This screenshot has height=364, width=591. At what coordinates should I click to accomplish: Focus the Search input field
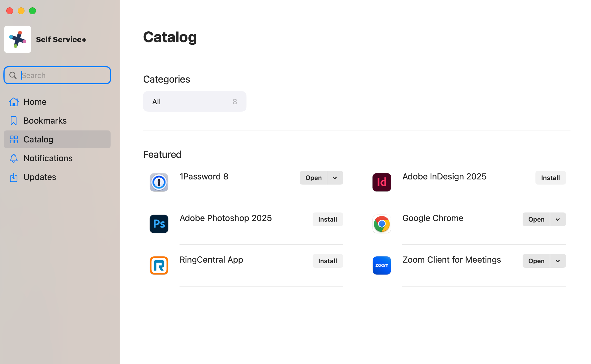57,75
